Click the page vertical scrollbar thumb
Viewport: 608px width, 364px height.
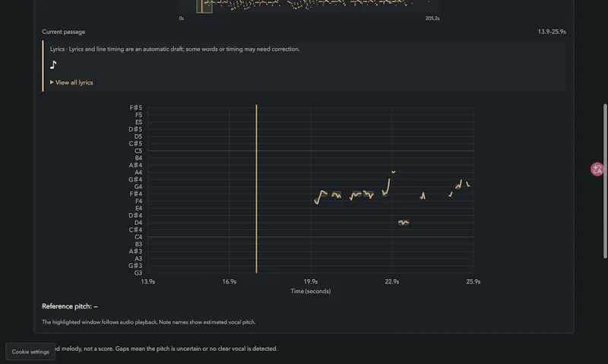click(x=605, y=181)
